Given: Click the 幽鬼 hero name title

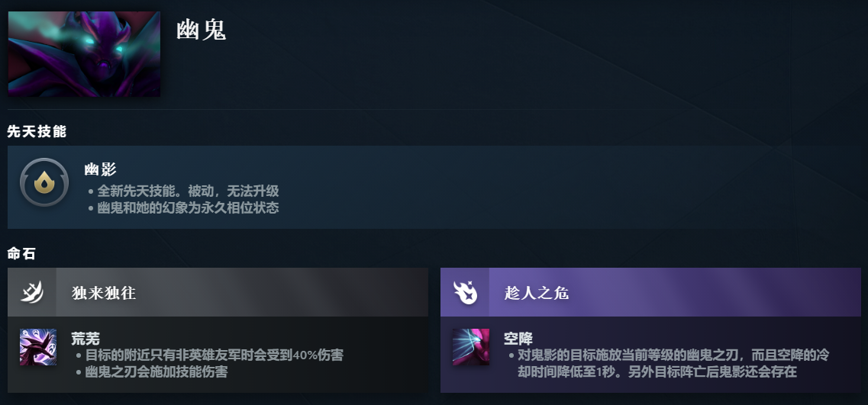Looking at the screenshot, I should (x=202, y=30).
